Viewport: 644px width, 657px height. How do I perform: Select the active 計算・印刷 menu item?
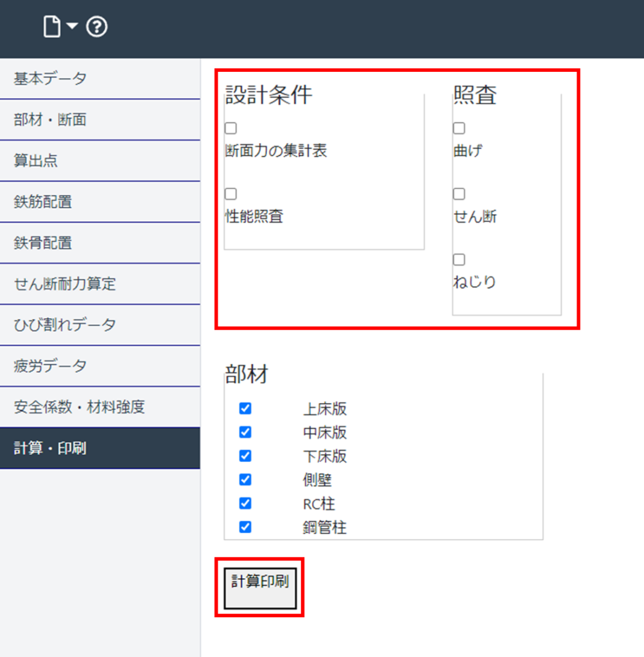point(100,448)
